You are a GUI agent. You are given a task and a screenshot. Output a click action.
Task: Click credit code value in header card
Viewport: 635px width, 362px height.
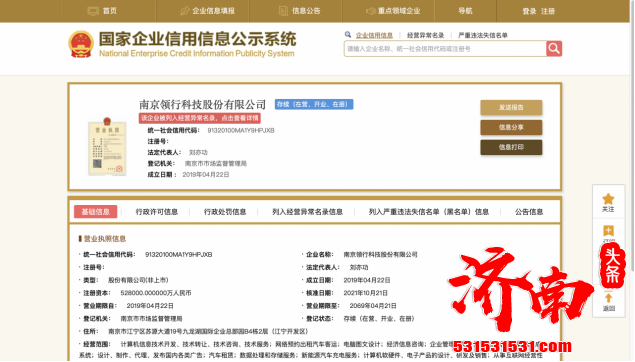241,130
